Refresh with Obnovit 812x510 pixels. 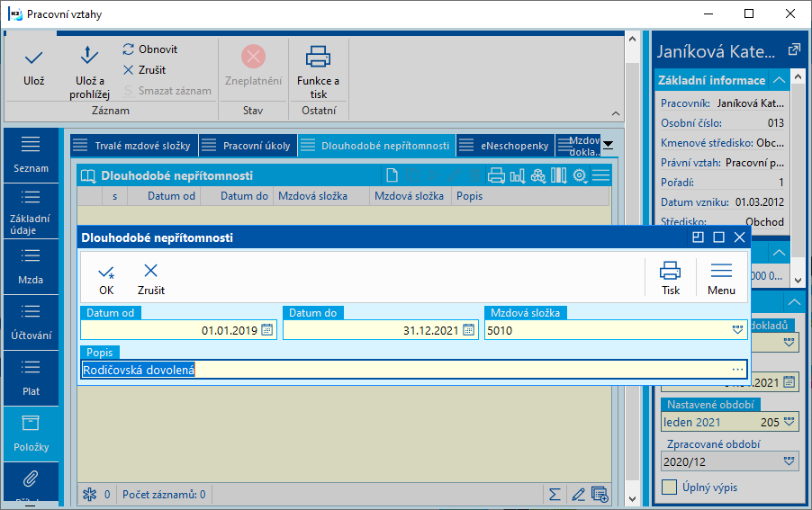coord(150,49)
